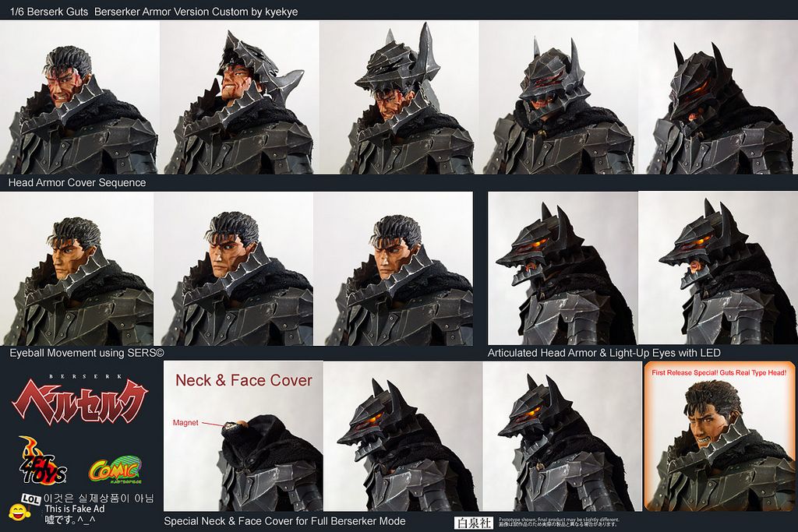
Task: Select the middle eyeball movement photo
Action: (x=234, y=269)
